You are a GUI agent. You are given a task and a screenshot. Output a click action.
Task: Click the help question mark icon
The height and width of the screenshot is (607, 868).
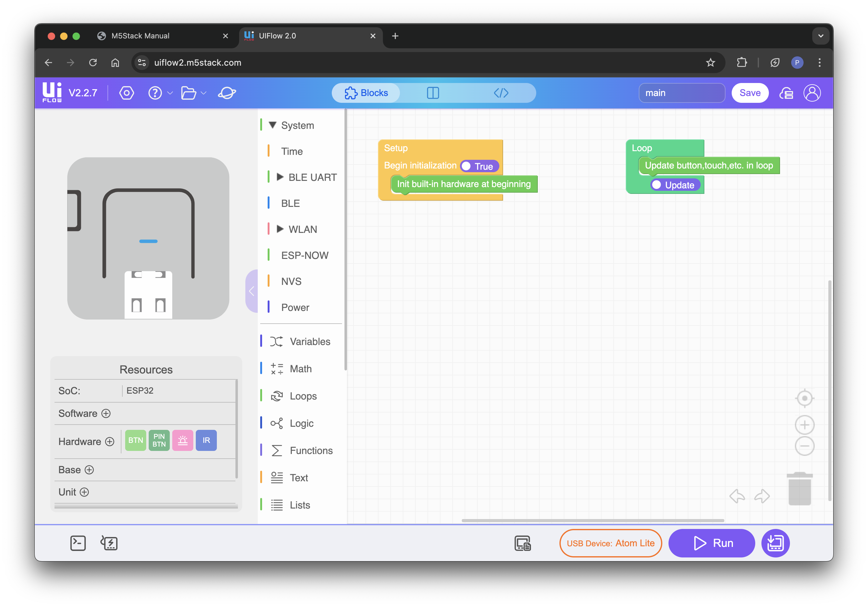point(155,93)
